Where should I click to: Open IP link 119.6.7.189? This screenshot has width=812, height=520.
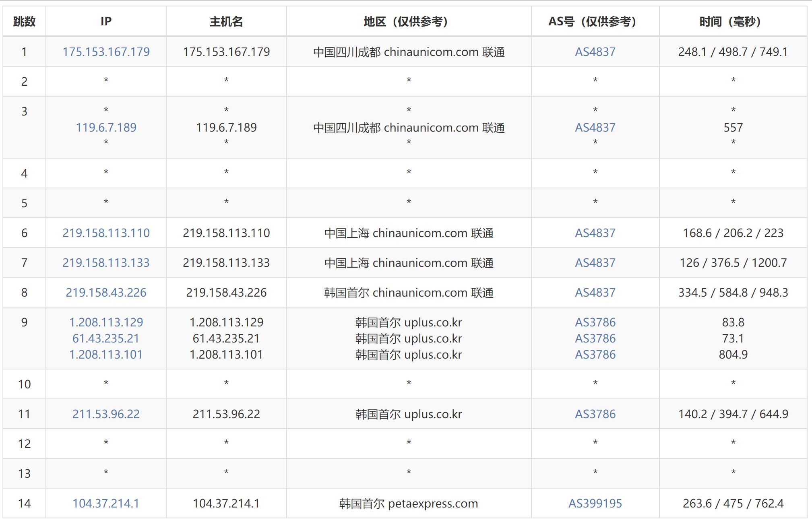106,128
